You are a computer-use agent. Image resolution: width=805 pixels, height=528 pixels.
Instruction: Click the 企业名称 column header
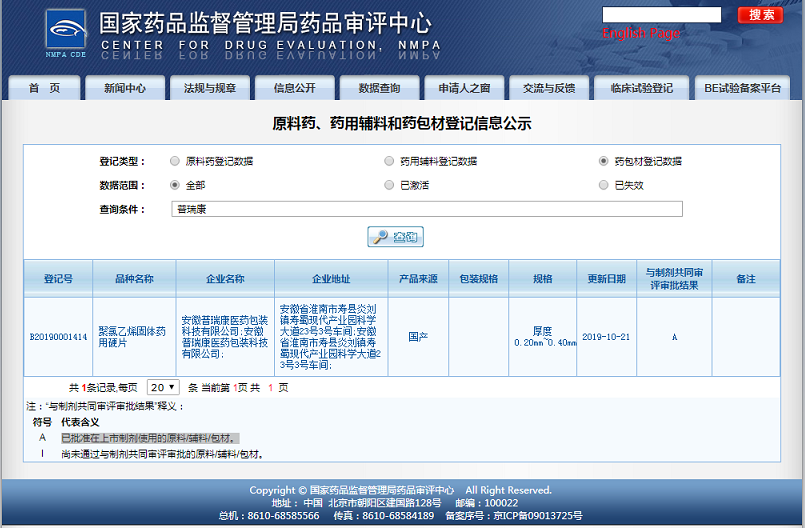point(225,279)
